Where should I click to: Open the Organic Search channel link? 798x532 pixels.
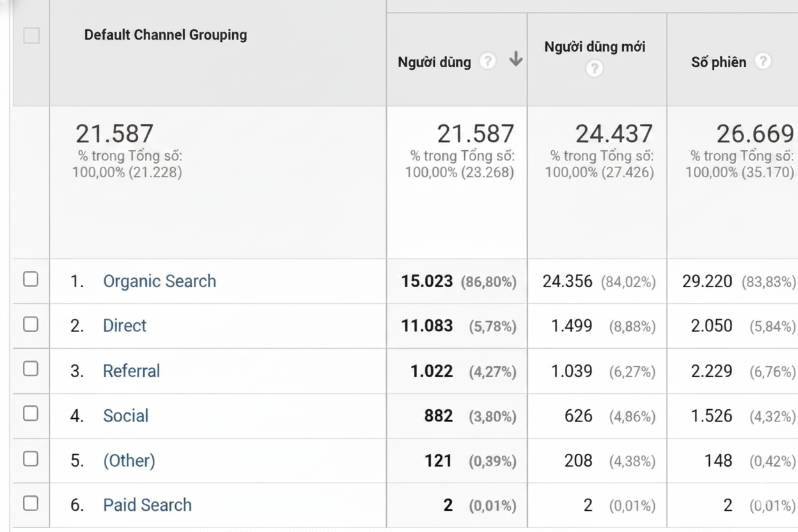[159, 281]
